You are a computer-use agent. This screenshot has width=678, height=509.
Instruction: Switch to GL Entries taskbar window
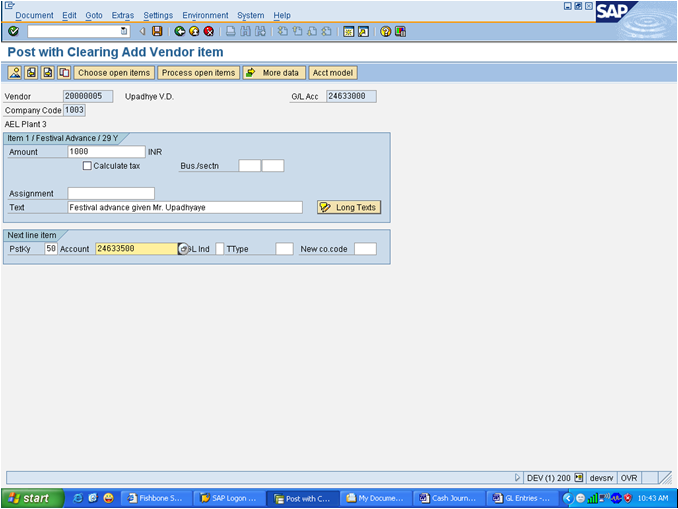click(522, 498)
